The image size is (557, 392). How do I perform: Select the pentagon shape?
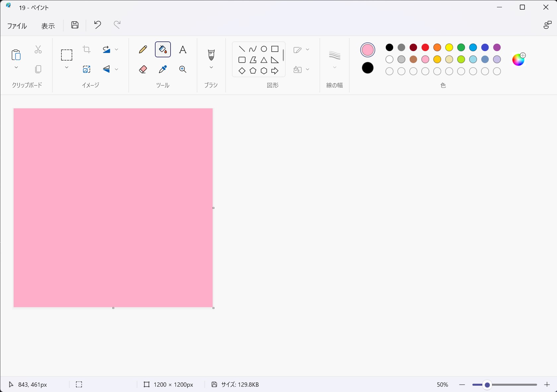(x=253, y=71)
